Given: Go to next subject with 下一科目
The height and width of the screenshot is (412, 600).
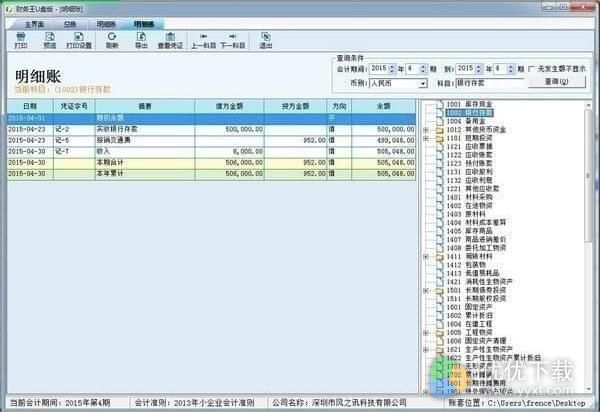Looking at the screenshot, I should point(233,41).
